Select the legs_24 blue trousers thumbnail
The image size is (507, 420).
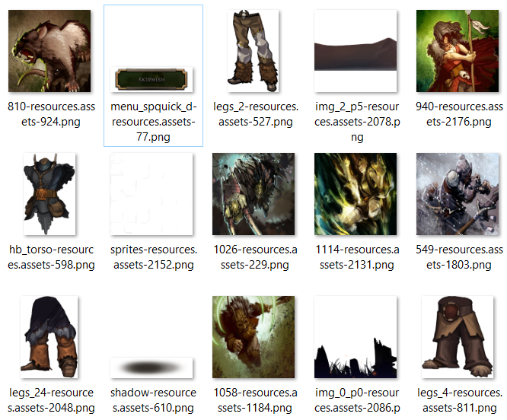click(49, 337)
